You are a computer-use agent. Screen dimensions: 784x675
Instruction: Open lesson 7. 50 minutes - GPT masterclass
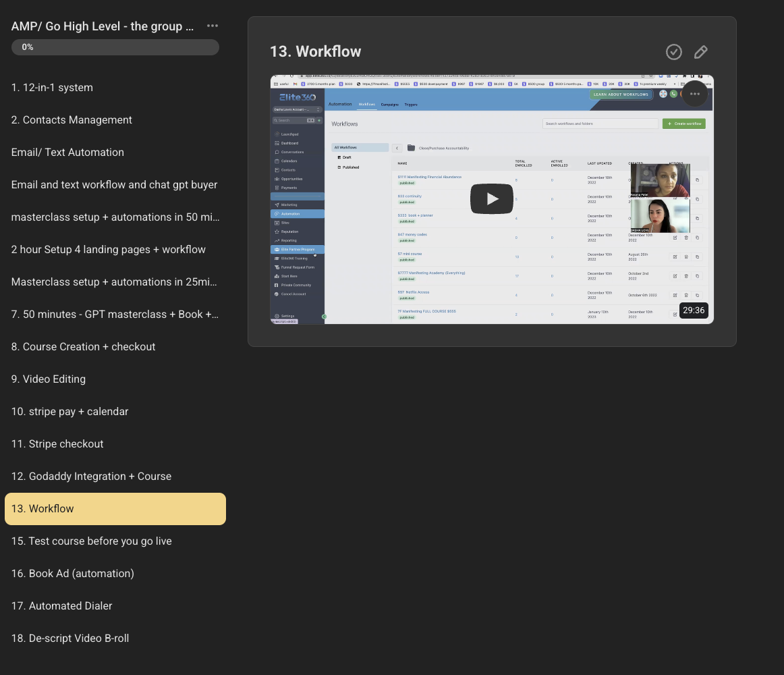pos(115,315)
